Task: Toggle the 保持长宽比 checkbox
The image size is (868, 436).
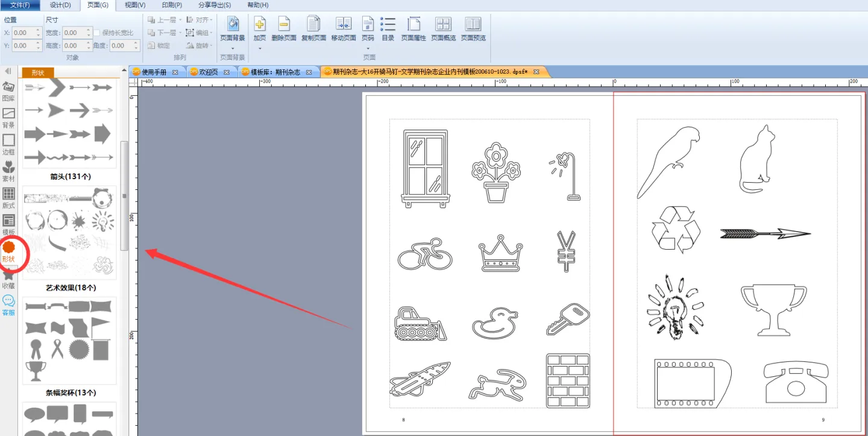Action: [x=97, y=33]
